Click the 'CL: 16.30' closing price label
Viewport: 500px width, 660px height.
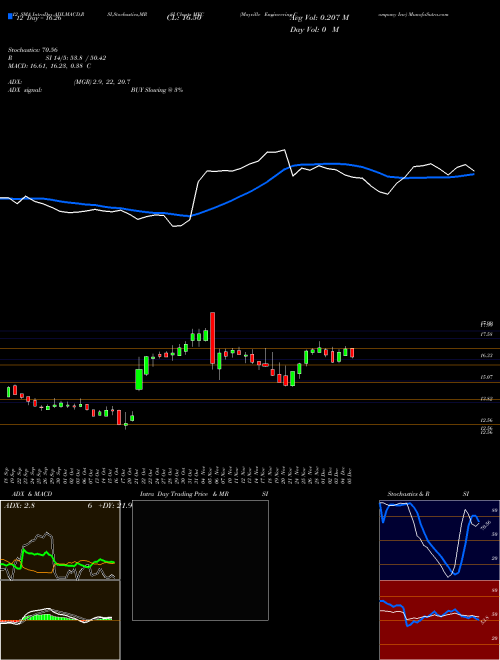click(184, 18)
